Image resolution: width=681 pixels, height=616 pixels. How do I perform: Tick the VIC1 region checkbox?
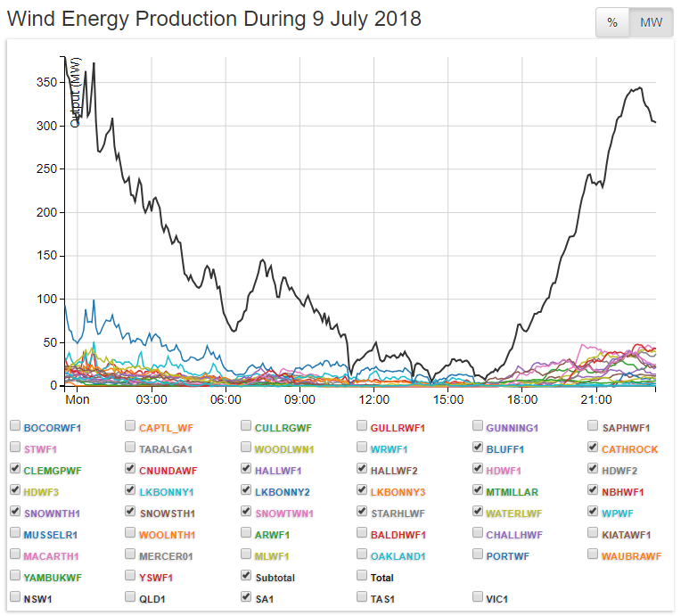click(x=479, y=598)
